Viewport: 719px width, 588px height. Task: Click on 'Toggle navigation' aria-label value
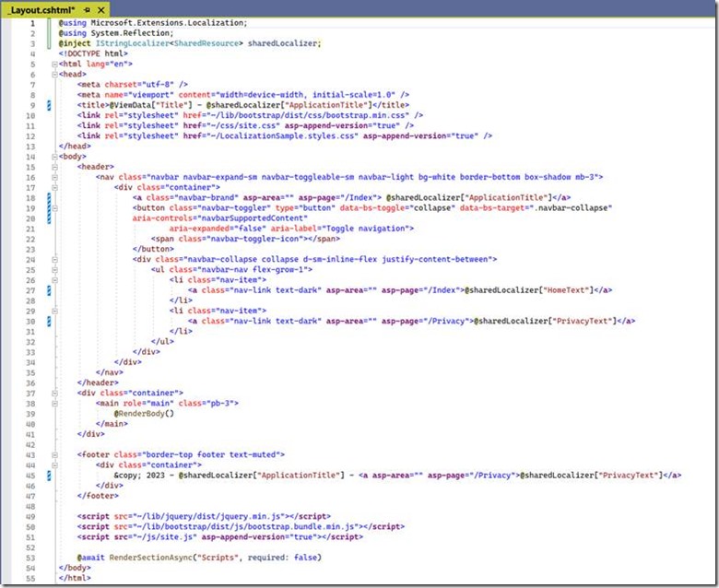[367, 229]
